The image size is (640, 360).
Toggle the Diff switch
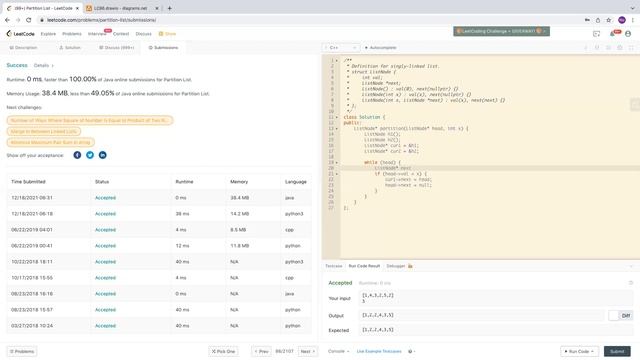[621, 316]
